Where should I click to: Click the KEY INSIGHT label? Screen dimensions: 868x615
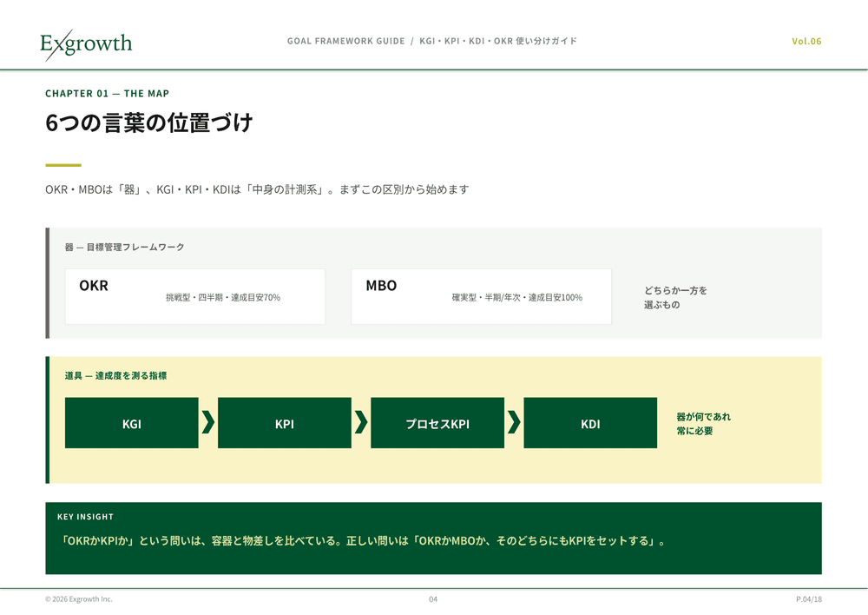(85, 517)
